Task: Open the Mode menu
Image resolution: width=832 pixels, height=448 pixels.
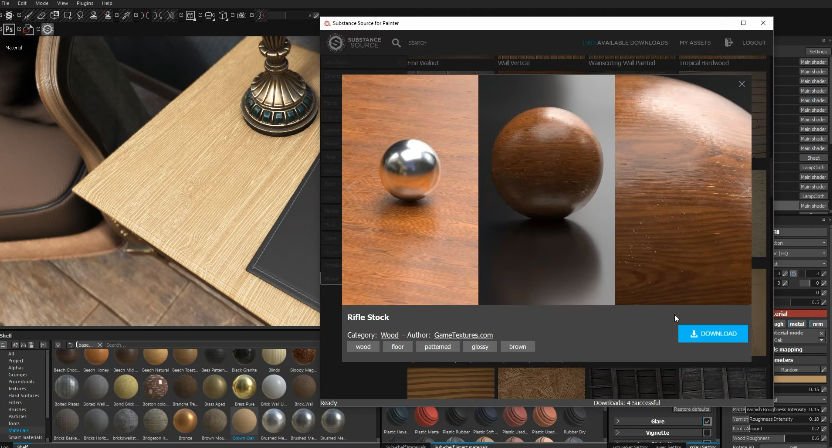Action: tap(42, 3)
